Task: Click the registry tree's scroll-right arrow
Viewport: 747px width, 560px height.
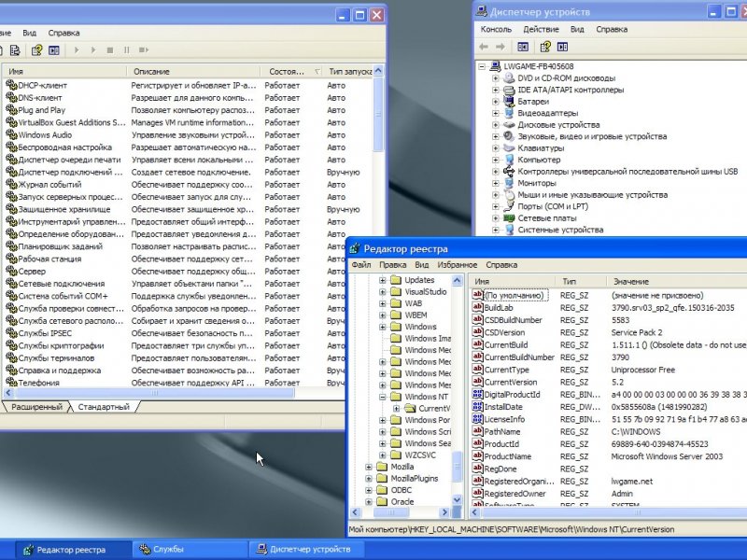Action: (444, 512)
